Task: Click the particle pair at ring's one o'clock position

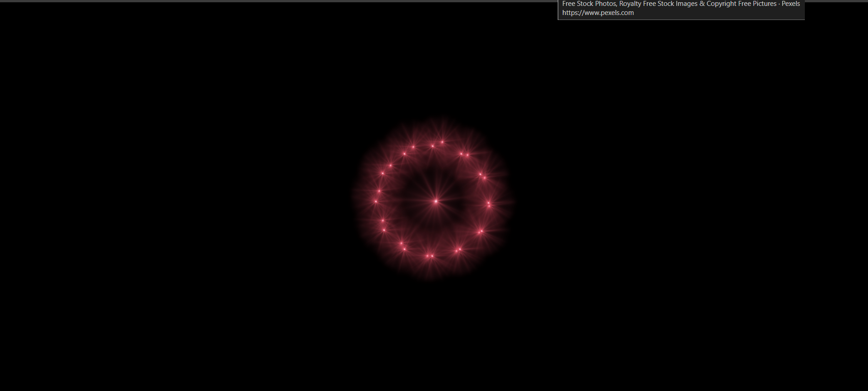Action: (464, 154)
